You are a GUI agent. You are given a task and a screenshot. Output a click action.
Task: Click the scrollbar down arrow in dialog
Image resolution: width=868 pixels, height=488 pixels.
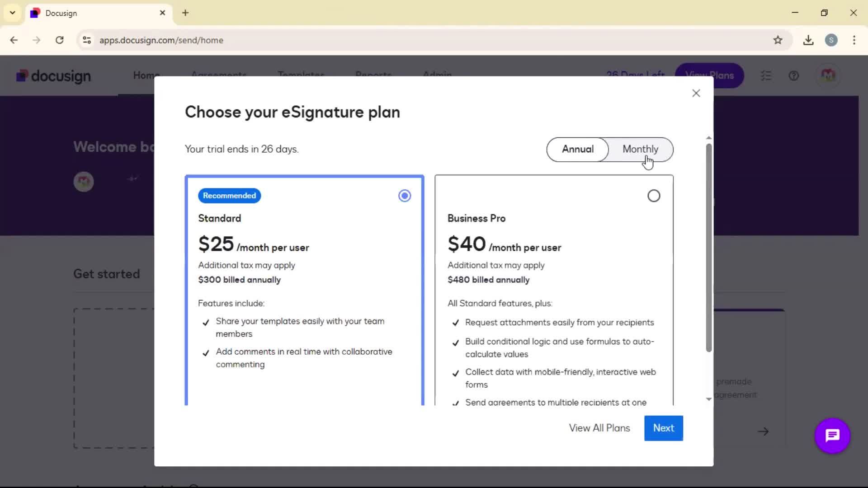[708, 399]
